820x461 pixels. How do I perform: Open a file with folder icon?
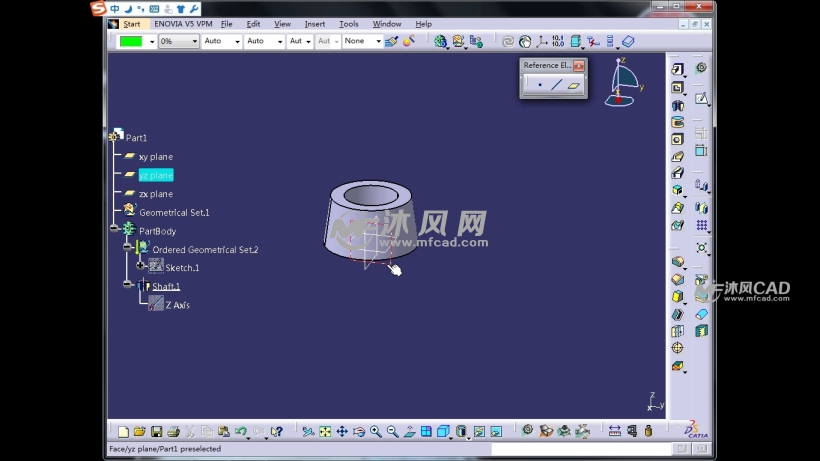click(139, 431)
